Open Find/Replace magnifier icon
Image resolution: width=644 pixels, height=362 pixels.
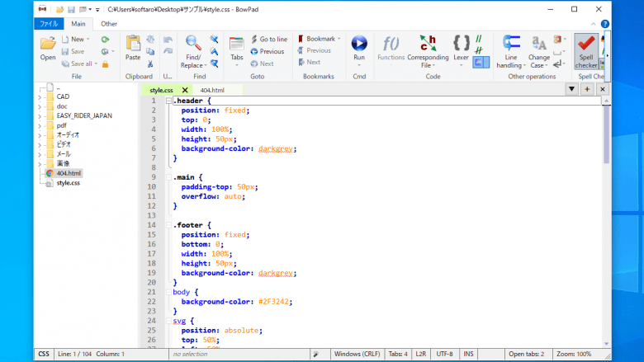pyautogui.click(x=193, y=43)
